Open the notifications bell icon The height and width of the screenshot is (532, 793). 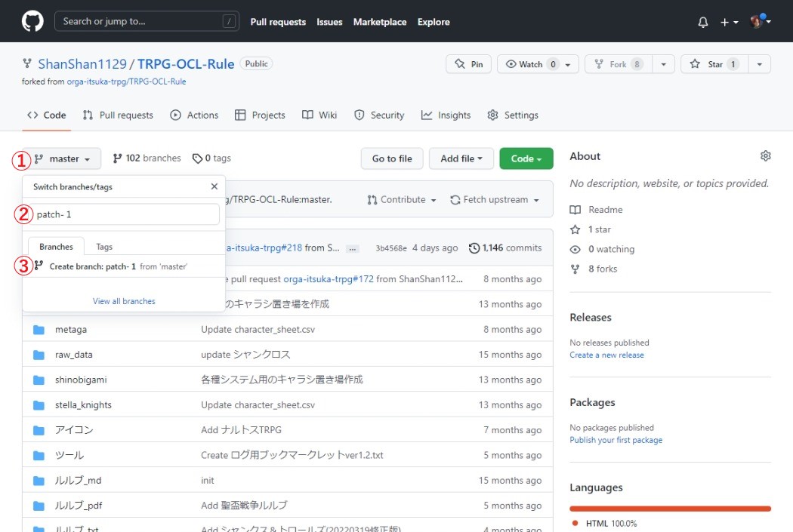tap(703, 22)
